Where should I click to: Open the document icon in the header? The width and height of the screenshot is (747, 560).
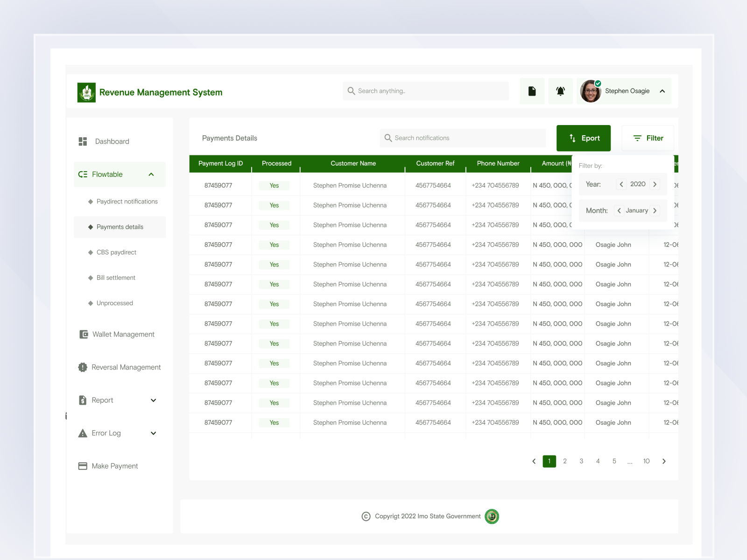(x=532, y=91)
